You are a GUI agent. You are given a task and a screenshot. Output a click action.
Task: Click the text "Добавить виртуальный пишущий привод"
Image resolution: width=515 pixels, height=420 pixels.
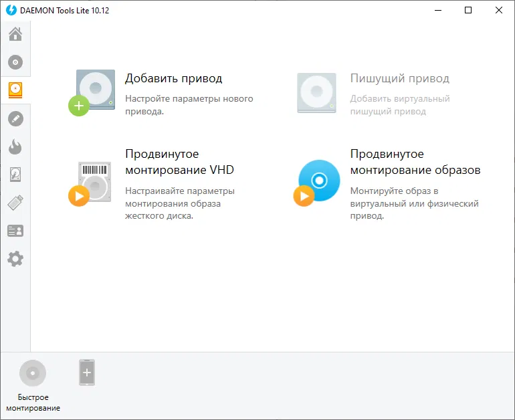[400, 105]
